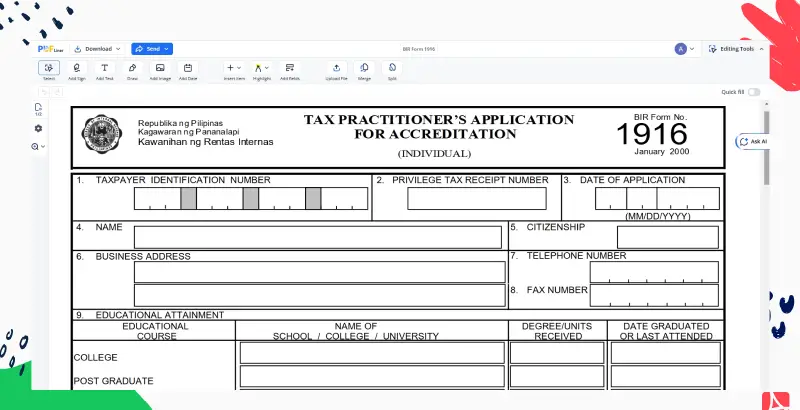The height and width of the screenshot is (410, 800).
Task: Click the Fax Number field
Action: coord(654,296)
